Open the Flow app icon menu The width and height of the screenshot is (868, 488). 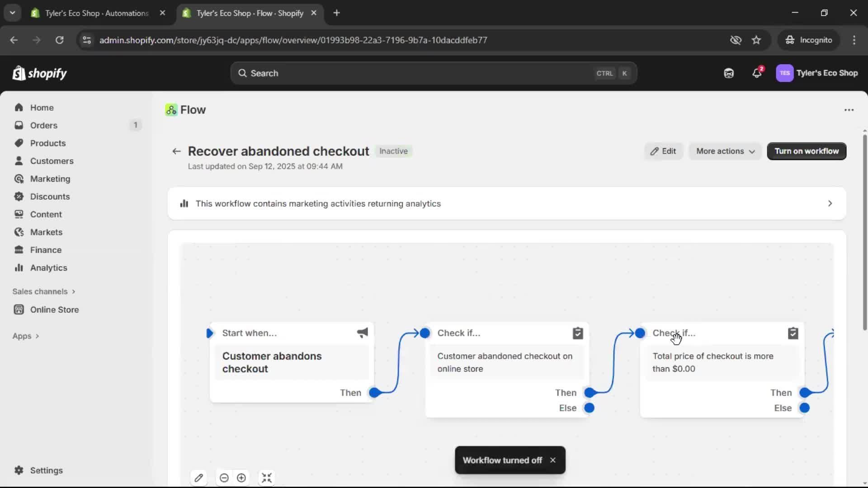point(171,110)
